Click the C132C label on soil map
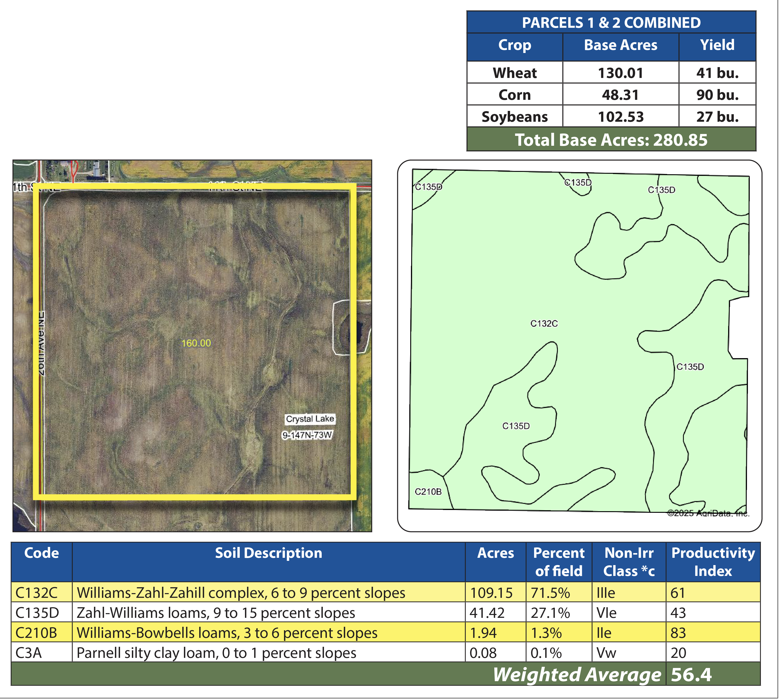 click(x=544, y=324)
